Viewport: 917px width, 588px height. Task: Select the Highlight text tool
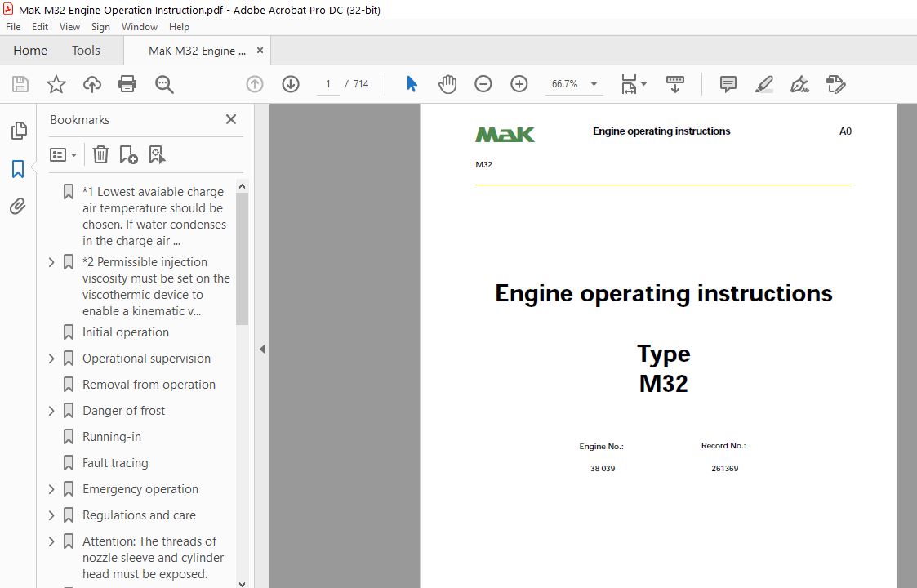(x=763, y=84)
